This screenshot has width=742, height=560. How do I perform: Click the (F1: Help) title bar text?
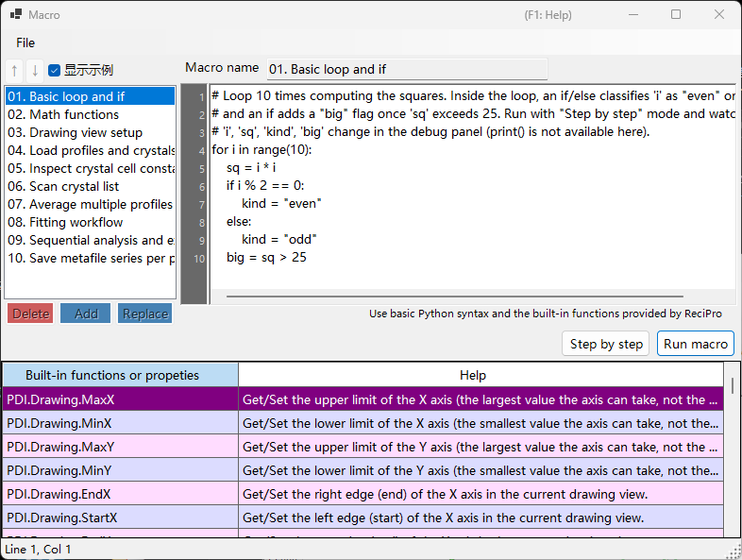click(548, 15)
